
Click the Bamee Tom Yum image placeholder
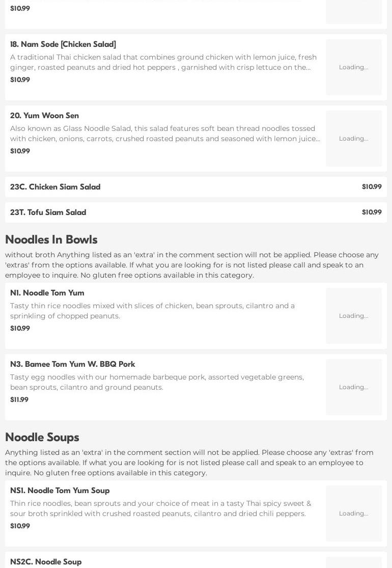(x=353, y=387)
